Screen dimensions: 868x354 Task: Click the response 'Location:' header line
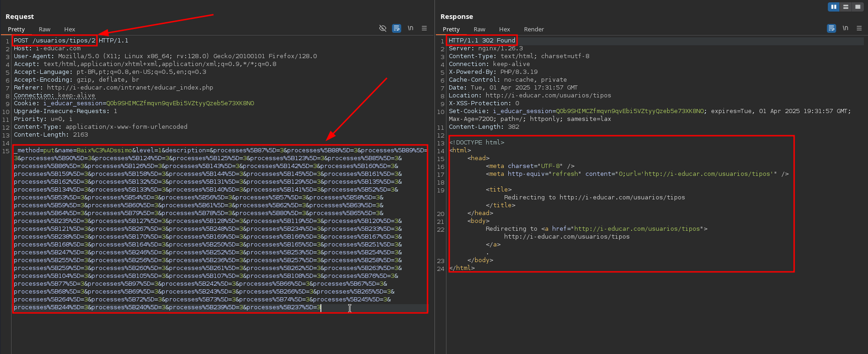point(529,95)
